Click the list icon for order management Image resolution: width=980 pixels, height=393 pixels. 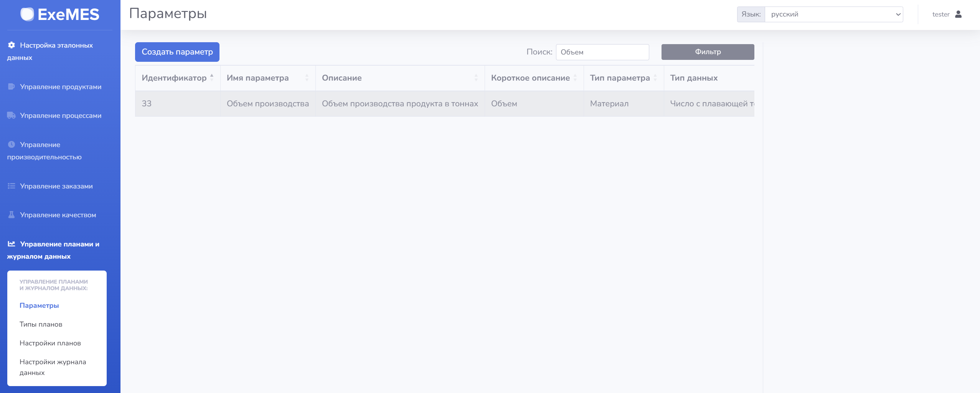coord(12,186)
